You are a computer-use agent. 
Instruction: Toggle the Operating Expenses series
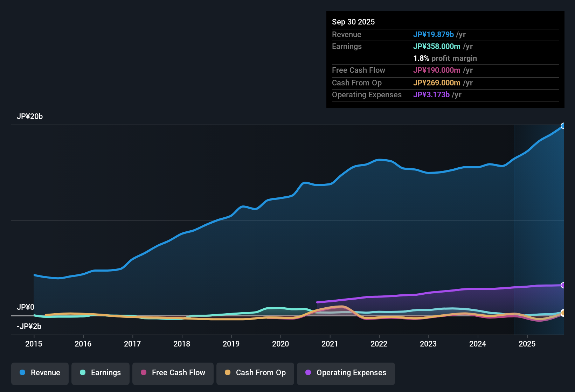pos(346,373)
